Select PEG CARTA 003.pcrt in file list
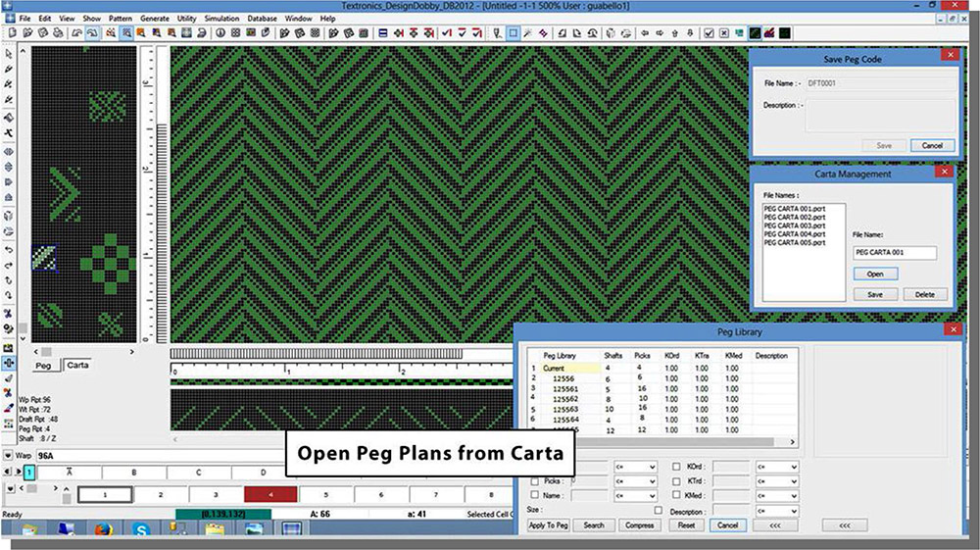 tap(795, 225)
